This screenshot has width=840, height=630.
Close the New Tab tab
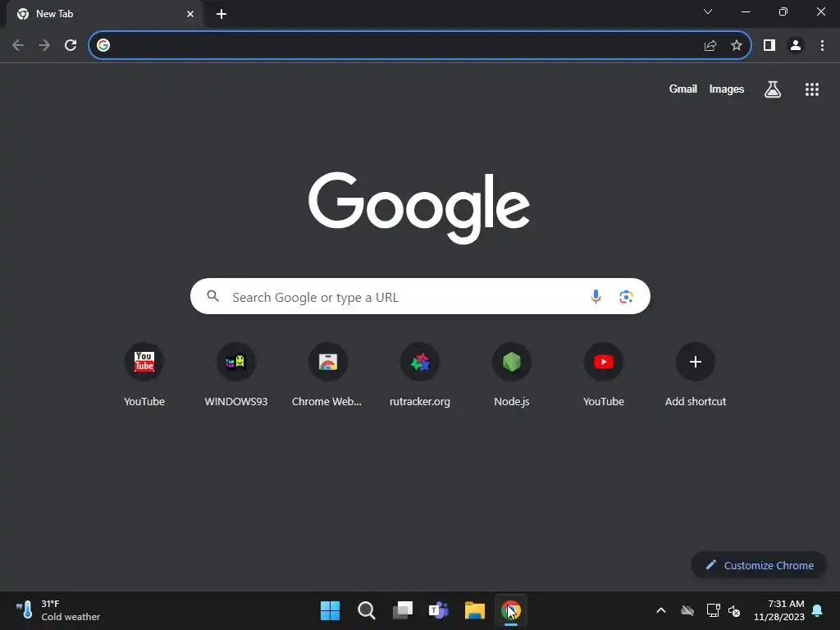190,14
